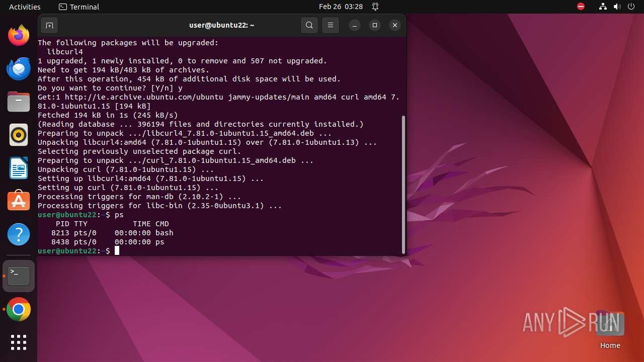This screenshot has width=644, height=362.
Task: Open LibreOffice Writer from the dock
Action: click(x=19, y=168)
